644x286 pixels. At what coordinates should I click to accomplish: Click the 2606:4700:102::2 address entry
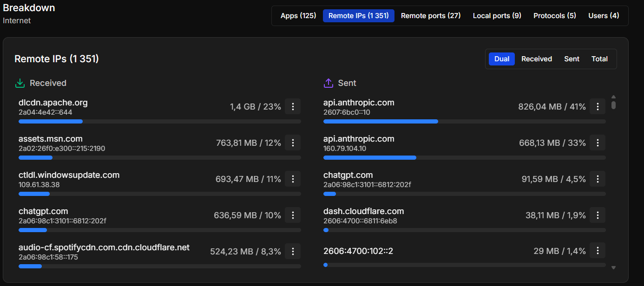point(358,252)
